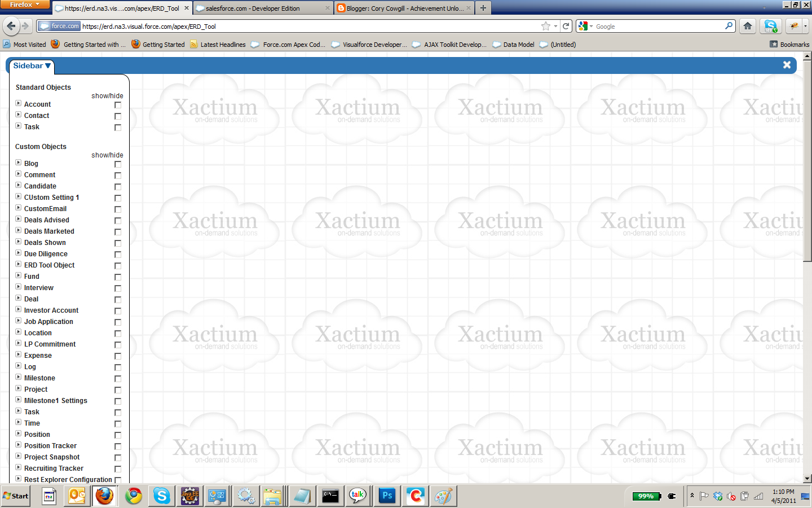Open the AJAX Toolkit Developer bookmark

450,45
